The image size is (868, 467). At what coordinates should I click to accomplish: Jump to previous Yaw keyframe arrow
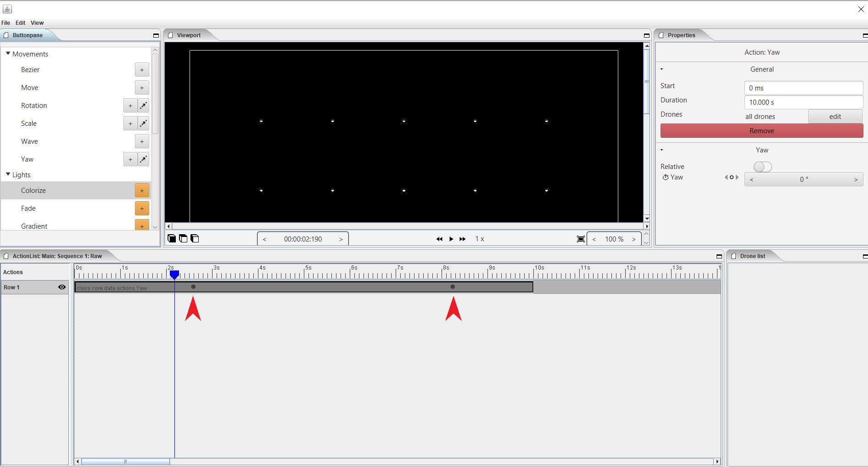[726, 177]
